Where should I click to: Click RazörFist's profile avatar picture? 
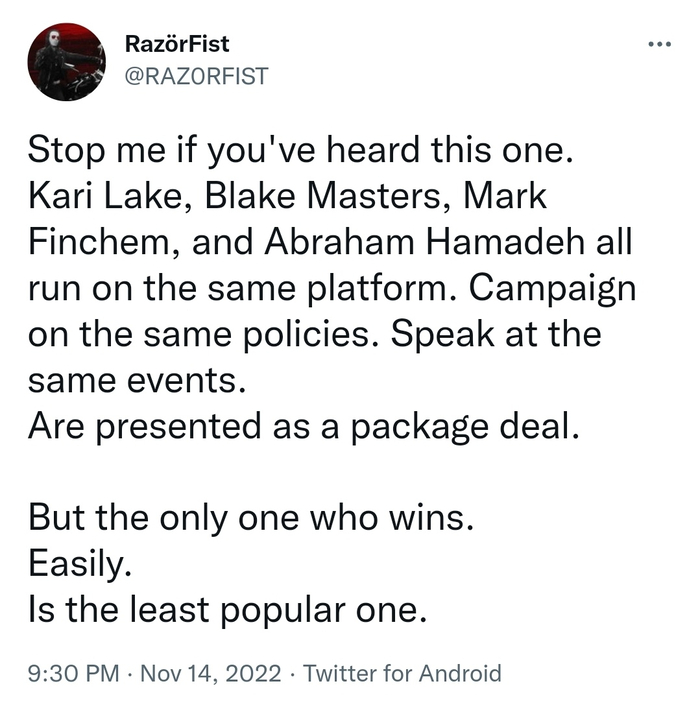click(x=67, y=62)
